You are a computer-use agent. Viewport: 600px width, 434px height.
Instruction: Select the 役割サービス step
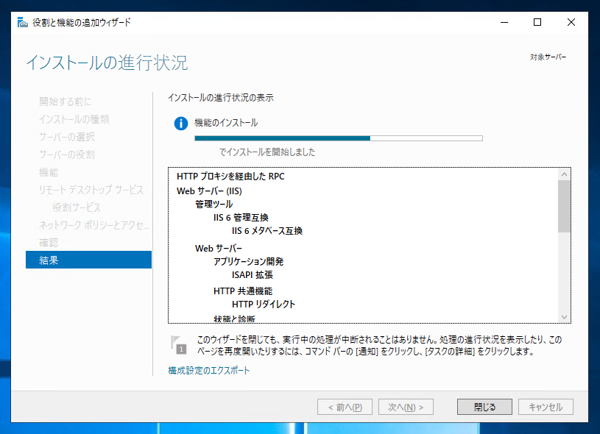[77, 207]
